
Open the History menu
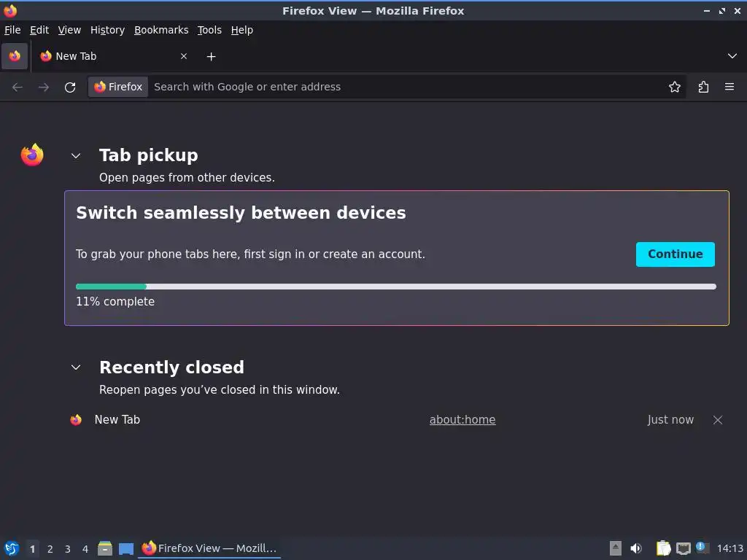(108, 30)
